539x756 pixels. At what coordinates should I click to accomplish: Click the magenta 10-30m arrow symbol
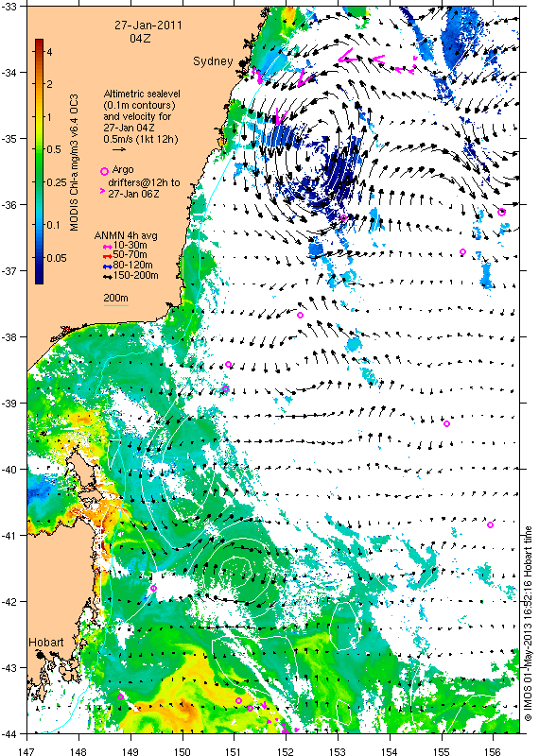[108, 246]
